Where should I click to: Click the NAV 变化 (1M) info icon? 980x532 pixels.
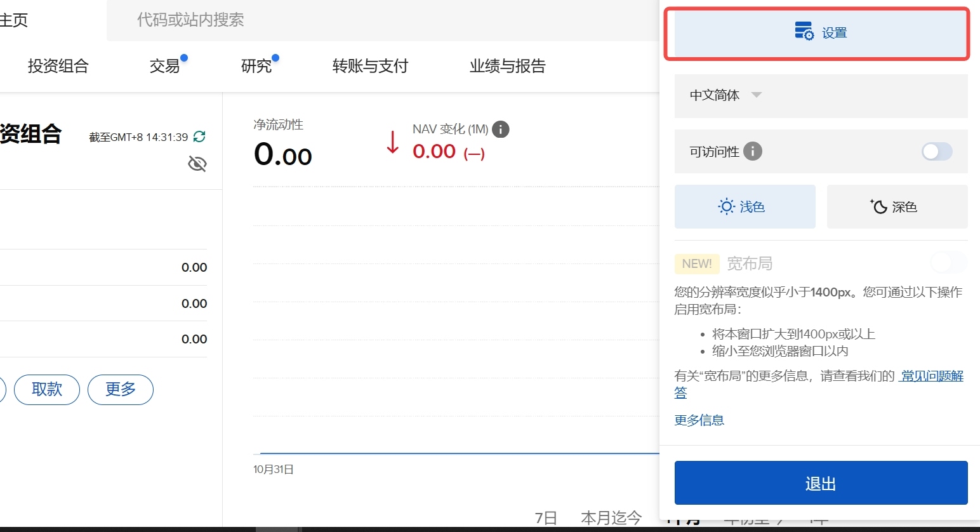[x=500, y=130]
